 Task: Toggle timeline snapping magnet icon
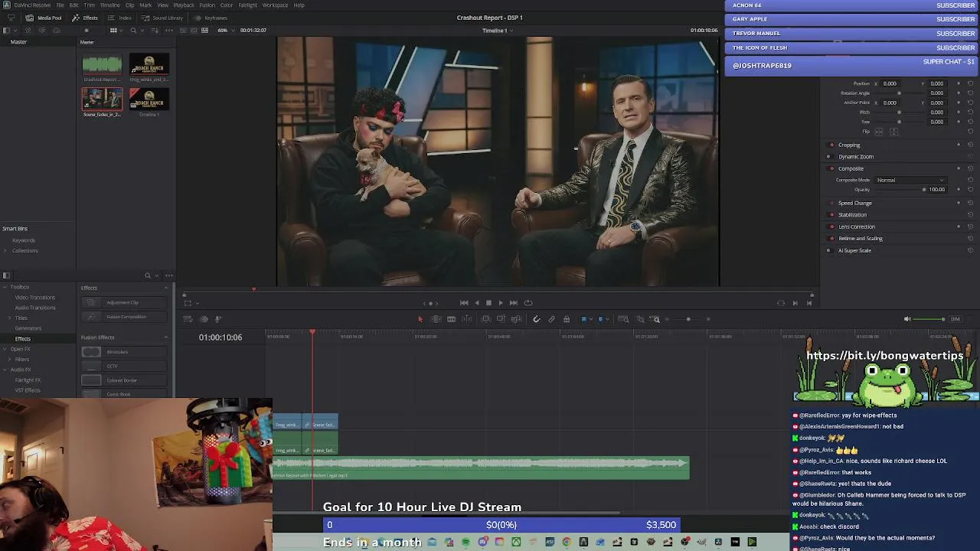click(x=536, y=319)
